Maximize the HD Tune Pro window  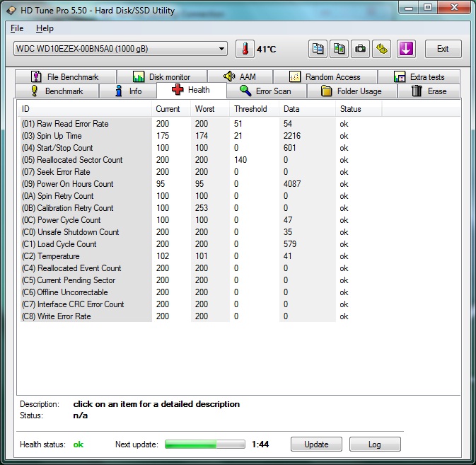(428, 8)
